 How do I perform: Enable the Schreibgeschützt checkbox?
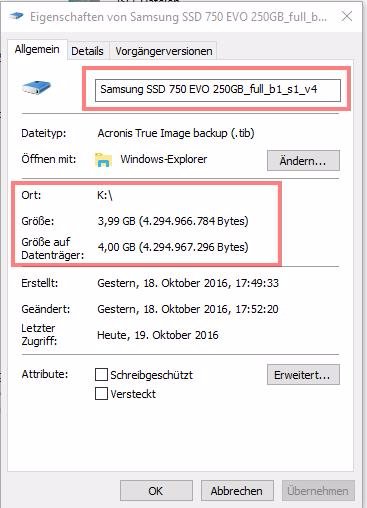tap(101, 375)
